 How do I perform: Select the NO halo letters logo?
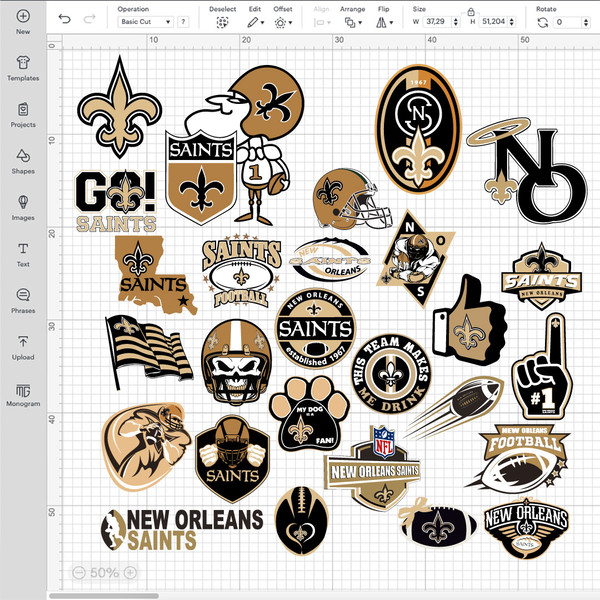coord(528,171)
